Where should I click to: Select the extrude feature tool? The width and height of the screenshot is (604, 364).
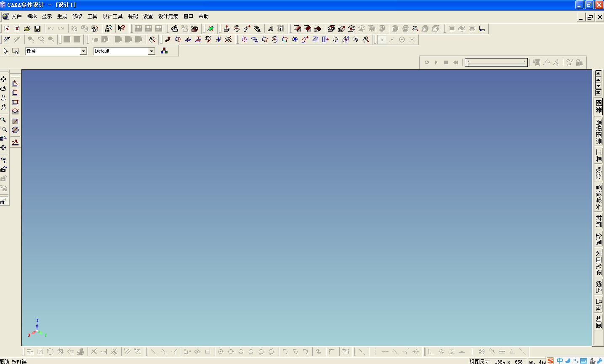(226, 29)
